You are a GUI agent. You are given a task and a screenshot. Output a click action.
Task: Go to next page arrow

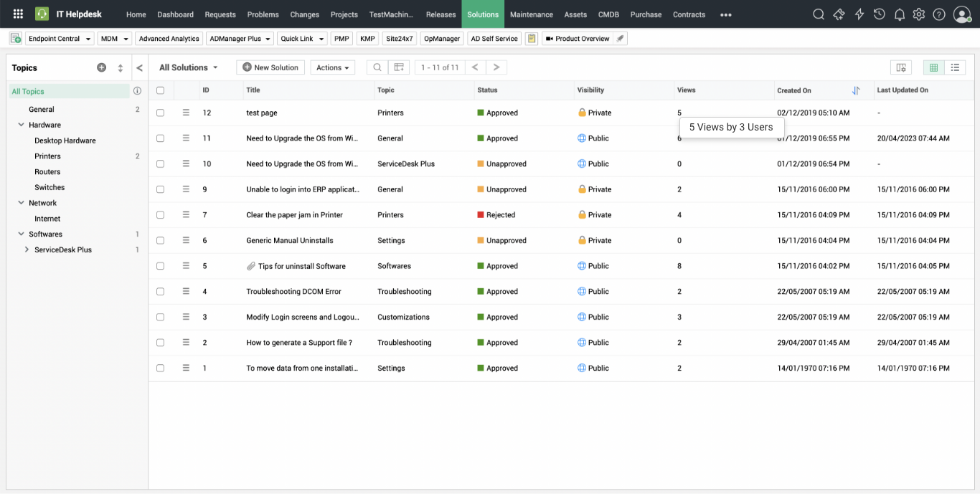(x=496, y=67)
